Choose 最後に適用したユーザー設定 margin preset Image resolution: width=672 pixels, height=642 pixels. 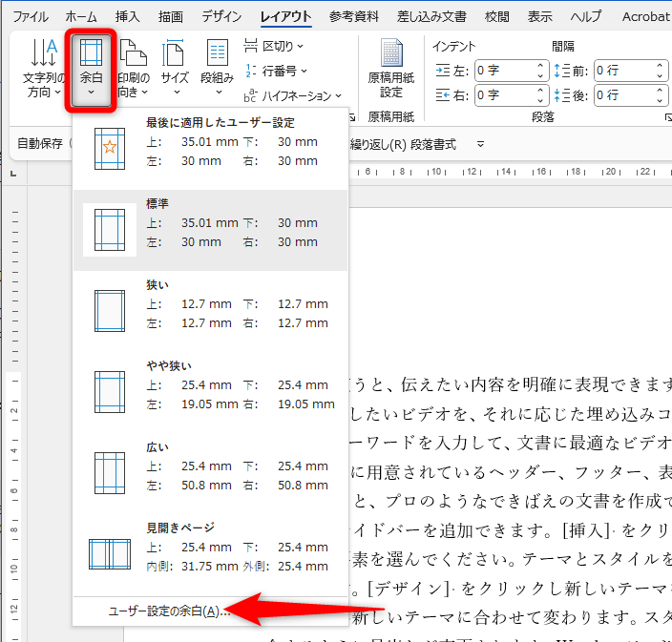tap(210, 148)
